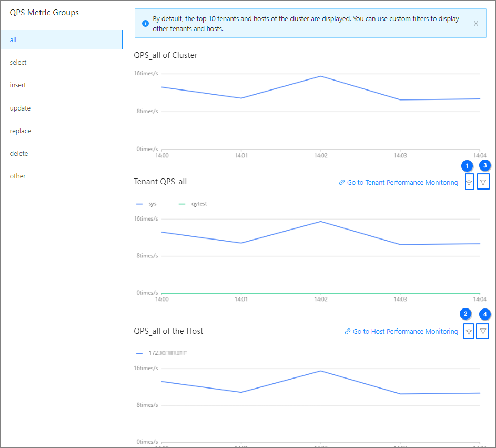496x448 pixels.
Task: Dismiss the top 10 tenants info banner
Action: [x=476, y=24]
